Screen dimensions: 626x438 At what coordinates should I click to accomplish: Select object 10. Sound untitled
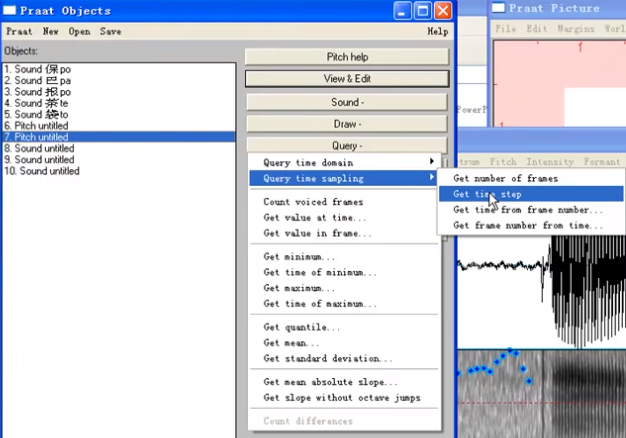pos(119,171)
